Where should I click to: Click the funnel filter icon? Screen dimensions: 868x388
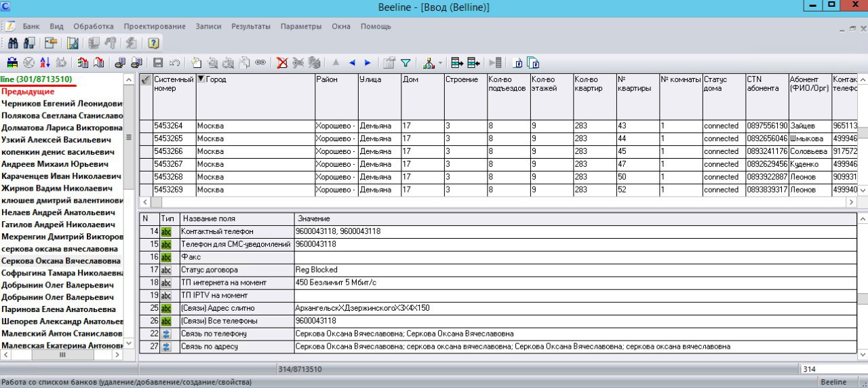[406, 62]
